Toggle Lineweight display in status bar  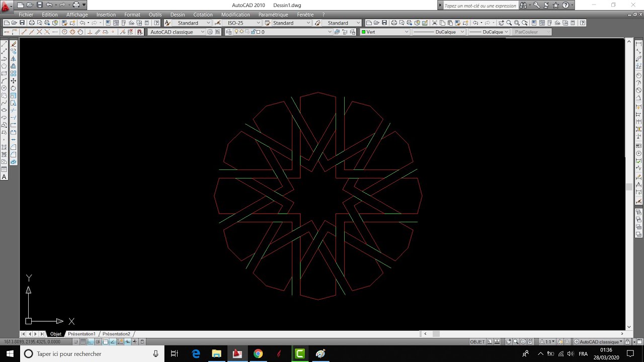pyautogui.click(x=135, y=341)
